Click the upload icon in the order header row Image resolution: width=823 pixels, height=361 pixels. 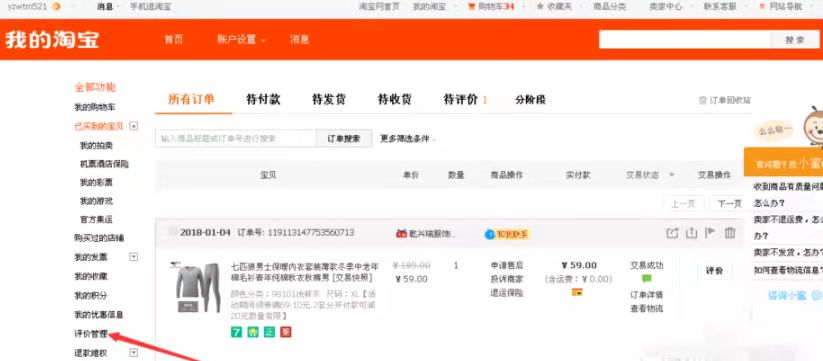pyautogui.click(x=692, y=233)
